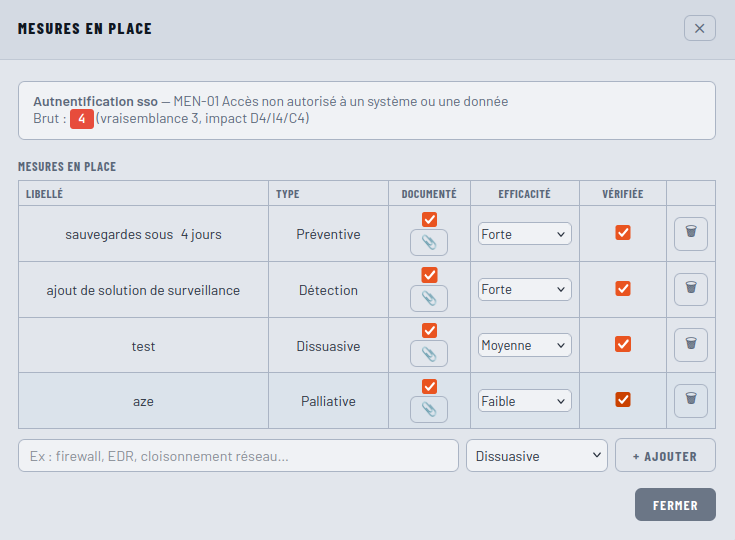Image resolution: width=735 pixels, height=540 pixels.
Task: Uncheck Documenté for 'sauvegardes sous 4 jours'
Action: pyautogui.click(x=429, y=219)
